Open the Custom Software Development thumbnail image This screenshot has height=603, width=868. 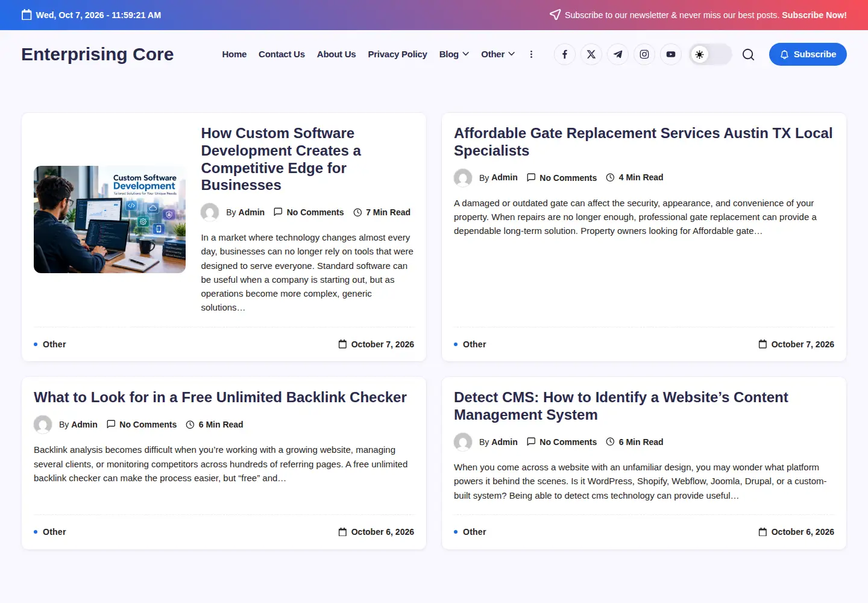[x=110, y=219]
